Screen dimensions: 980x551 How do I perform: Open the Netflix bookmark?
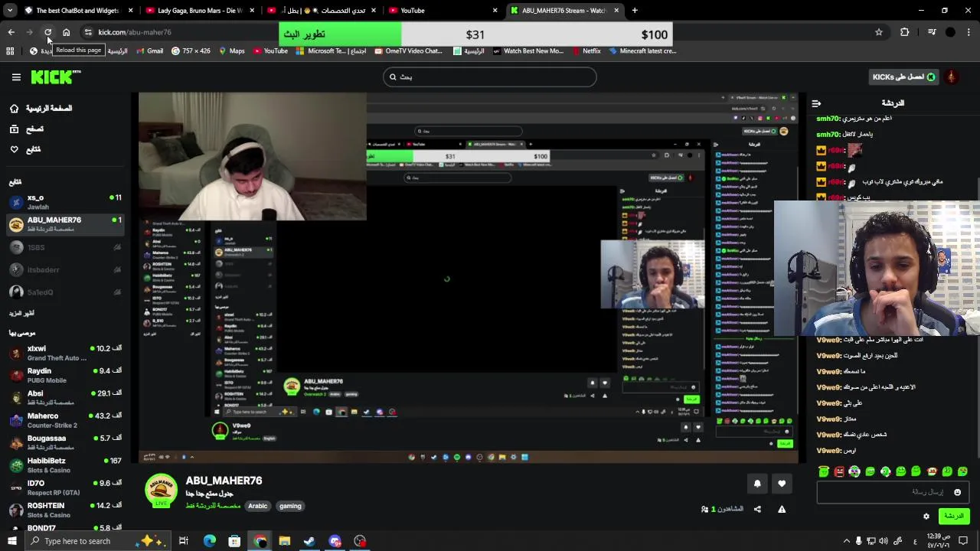[x=586, y=51]
